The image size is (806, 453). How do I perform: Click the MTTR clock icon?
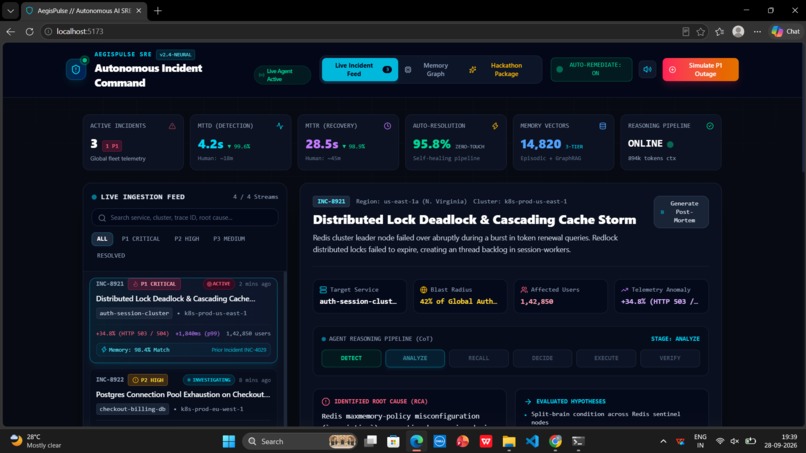coord(387,126)
